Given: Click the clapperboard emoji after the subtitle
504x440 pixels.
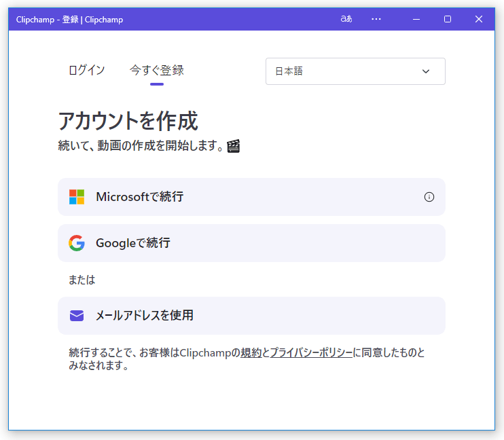Looking at the screenshot, I should coord(234,146).
